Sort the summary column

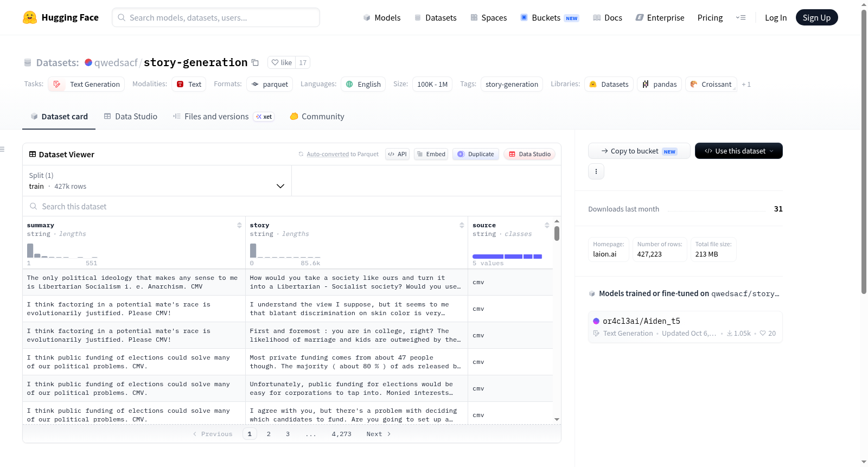pyautogui.click(x=239, y=225)
